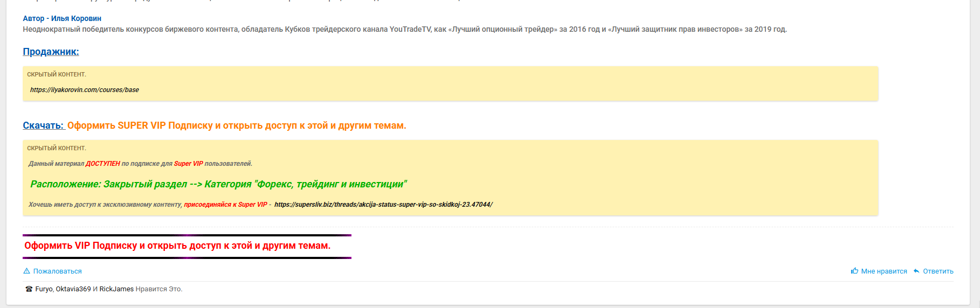Viewport: 980px width, 308px height.
Task: Click the warning triangle icon beside Пожаловаться
Action: coord(27,271)
